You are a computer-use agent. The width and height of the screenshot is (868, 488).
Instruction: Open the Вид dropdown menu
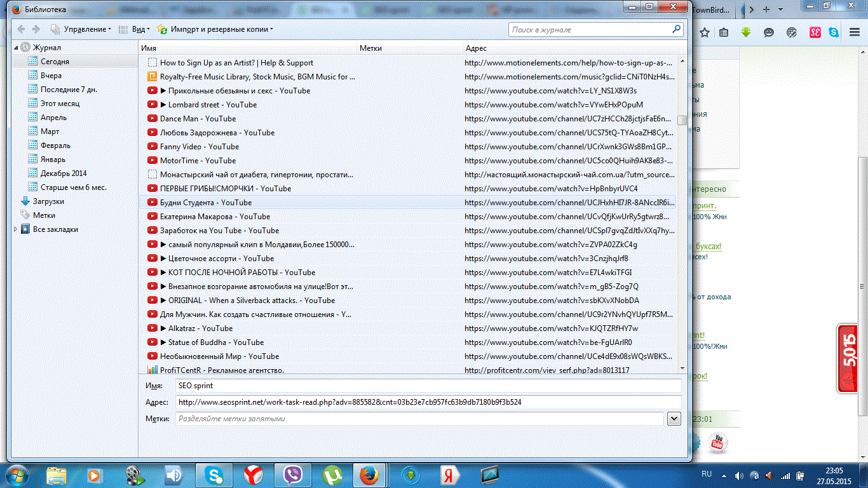point(135,29)
